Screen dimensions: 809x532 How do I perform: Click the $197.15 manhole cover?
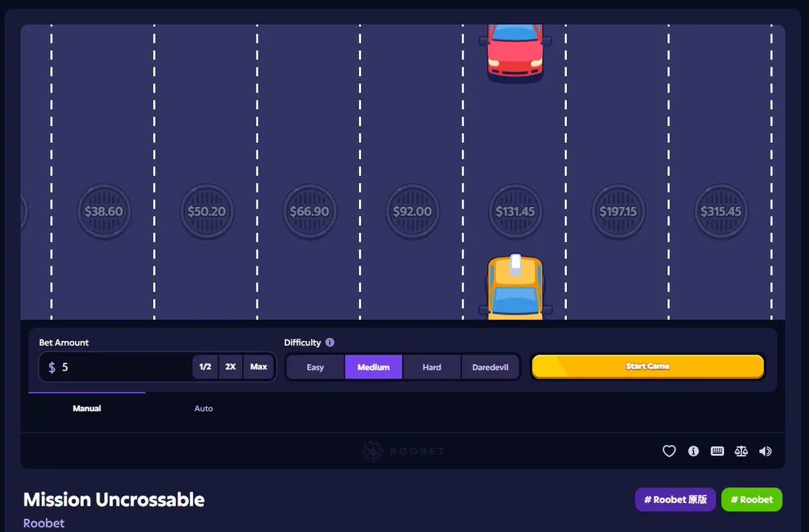coord(618,211)
